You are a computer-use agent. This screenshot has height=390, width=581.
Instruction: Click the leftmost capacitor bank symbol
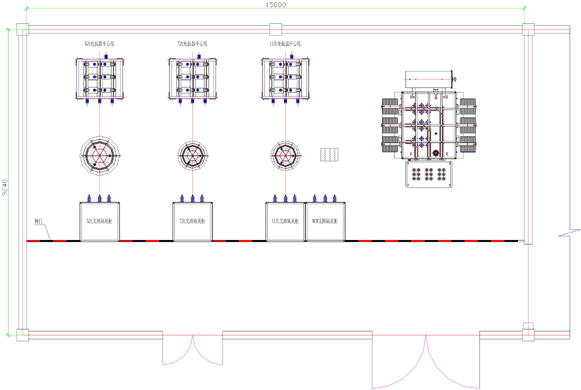100,79
